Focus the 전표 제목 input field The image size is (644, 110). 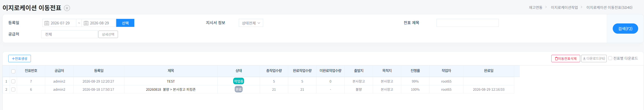coord(468,23)
